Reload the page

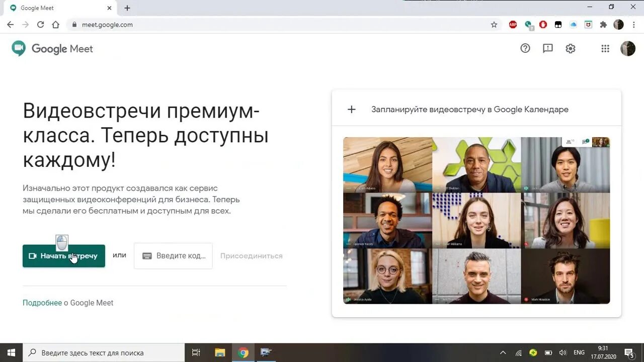click(x=40, y=25)
